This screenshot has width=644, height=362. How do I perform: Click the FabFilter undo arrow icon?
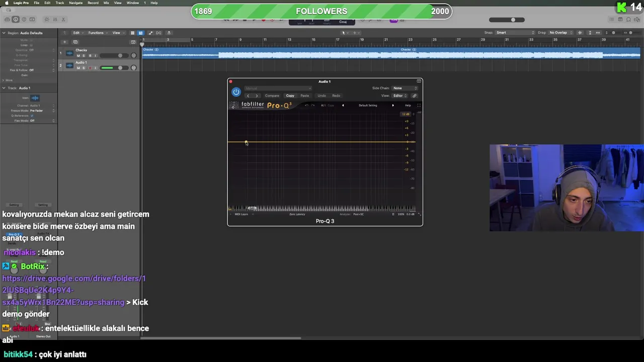pyautogui.click(x=306, y=106)
